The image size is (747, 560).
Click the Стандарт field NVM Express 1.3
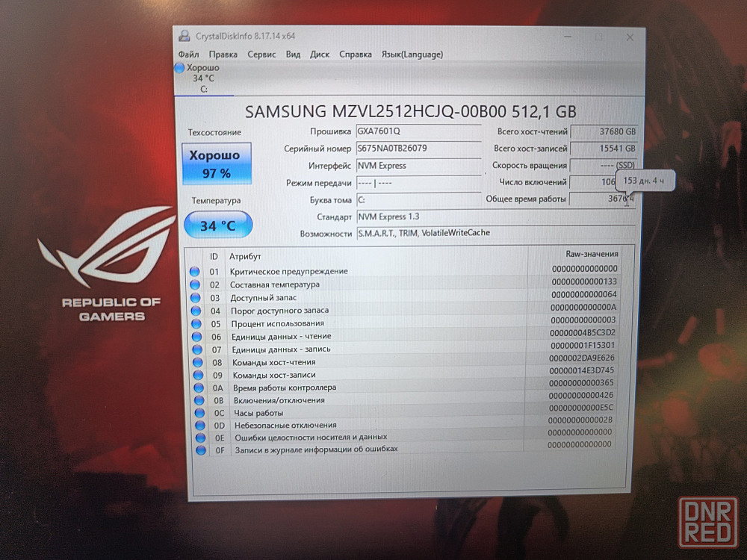[x=496, y=217]
